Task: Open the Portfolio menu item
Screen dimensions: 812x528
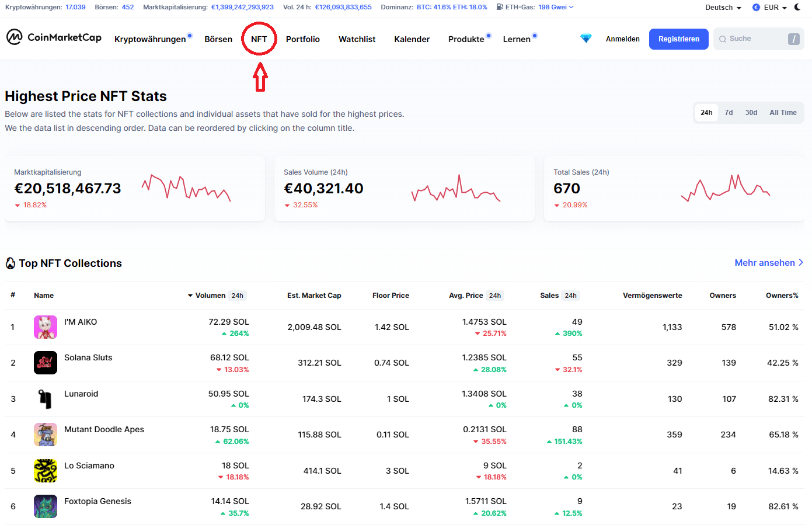Action: [302, 39]
